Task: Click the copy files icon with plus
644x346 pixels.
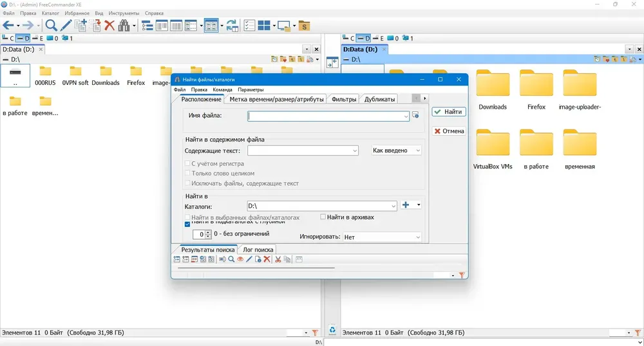Action: (81, 26)
